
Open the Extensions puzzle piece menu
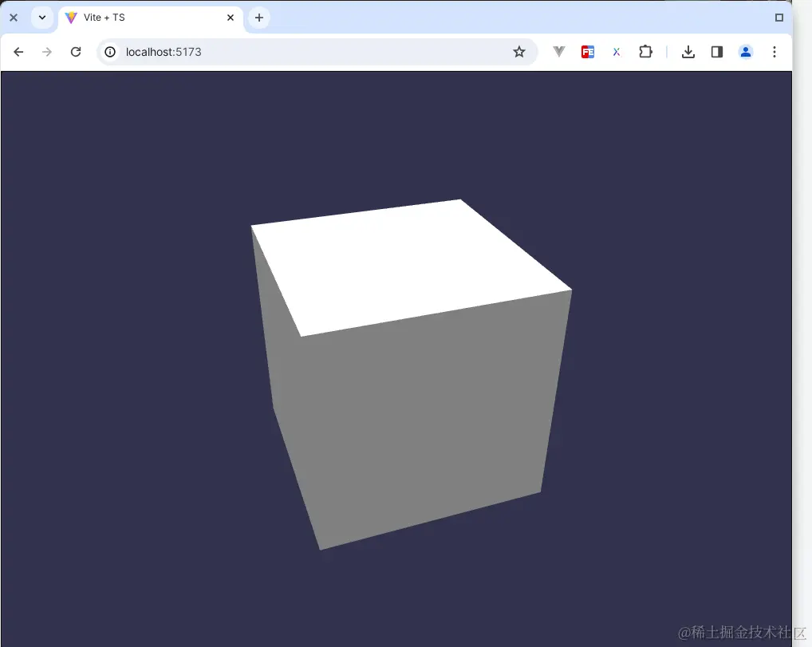[x=645, y=51]
